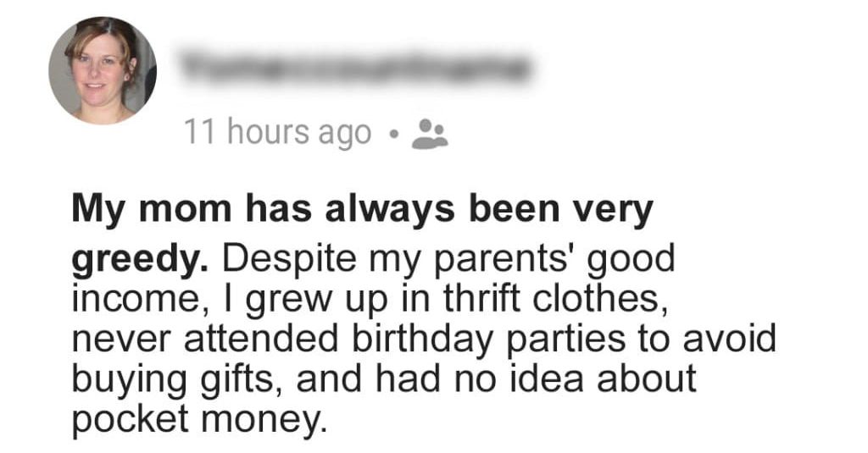Open the "11 hours ago" timestamp
This screenshot has height=453, width=868.
click(x=278, y=133)
